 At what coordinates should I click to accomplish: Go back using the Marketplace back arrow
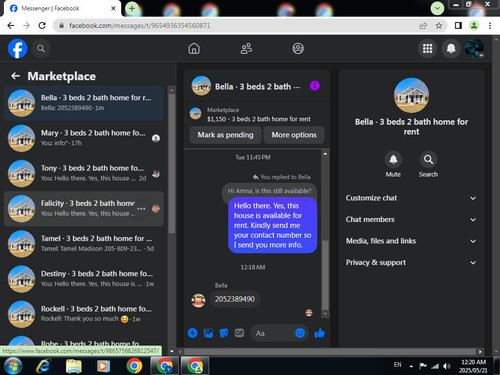click(15, 76)
